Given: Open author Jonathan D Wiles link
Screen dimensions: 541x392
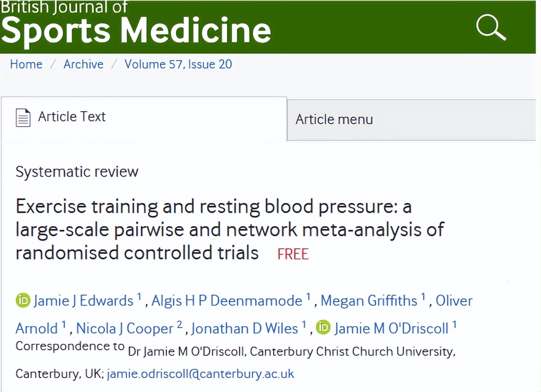Looking at the screenshot, I should click(245, 329).
